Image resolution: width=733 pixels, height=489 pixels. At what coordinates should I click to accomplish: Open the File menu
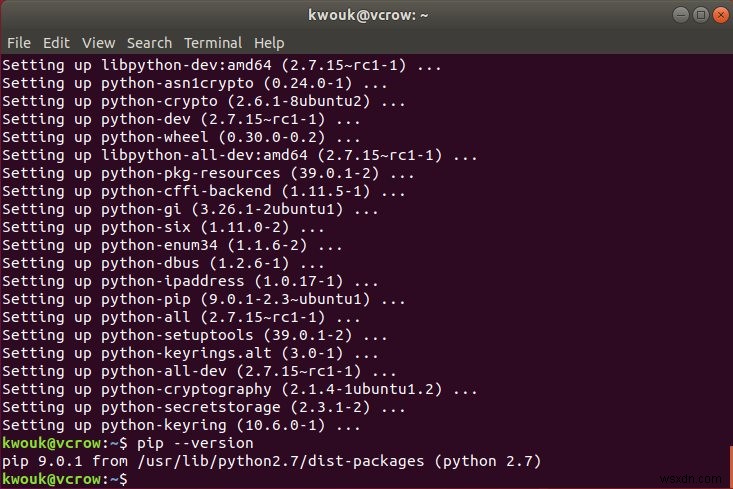(18, 43)
